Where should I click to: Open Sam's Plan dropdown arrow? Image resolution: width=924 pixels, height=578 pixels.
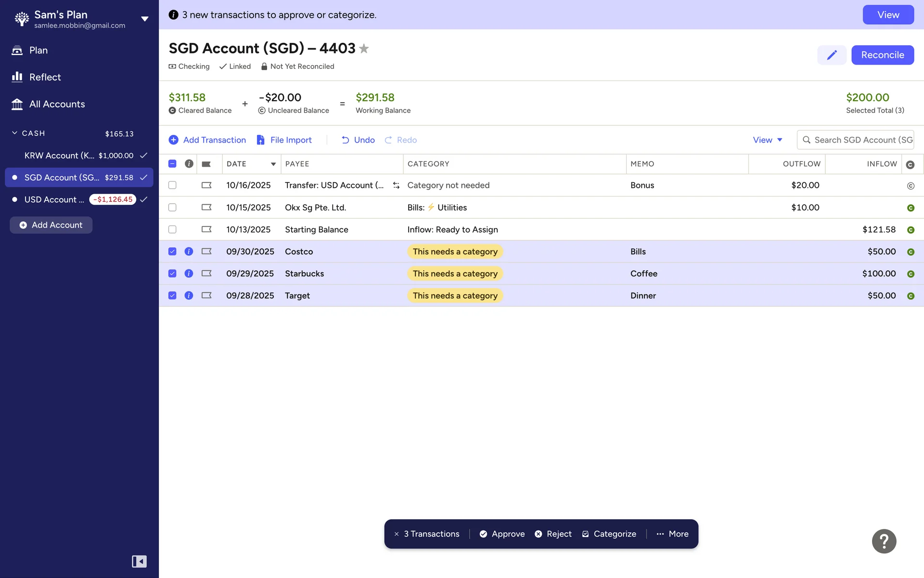coord(144,19)
